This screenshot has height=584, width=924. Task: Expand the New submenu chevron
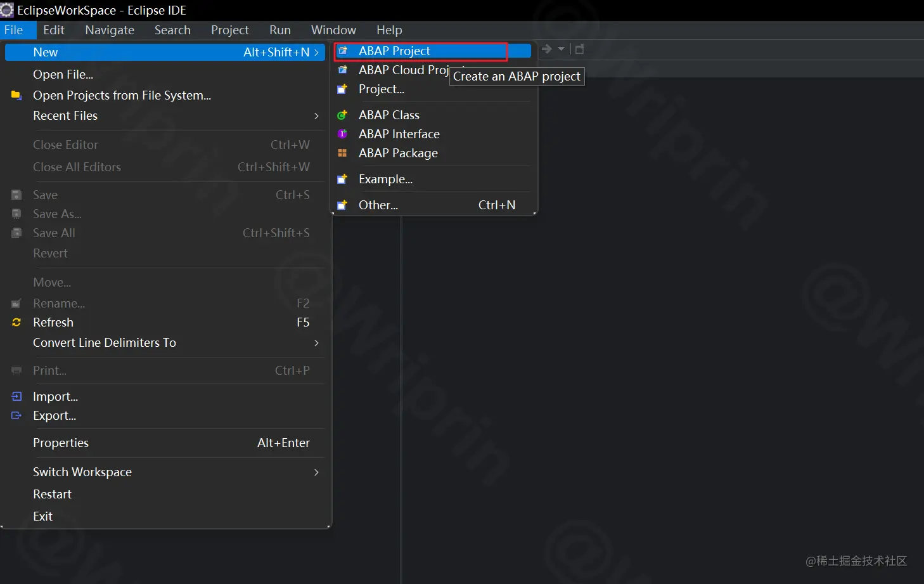coord(316,52)
